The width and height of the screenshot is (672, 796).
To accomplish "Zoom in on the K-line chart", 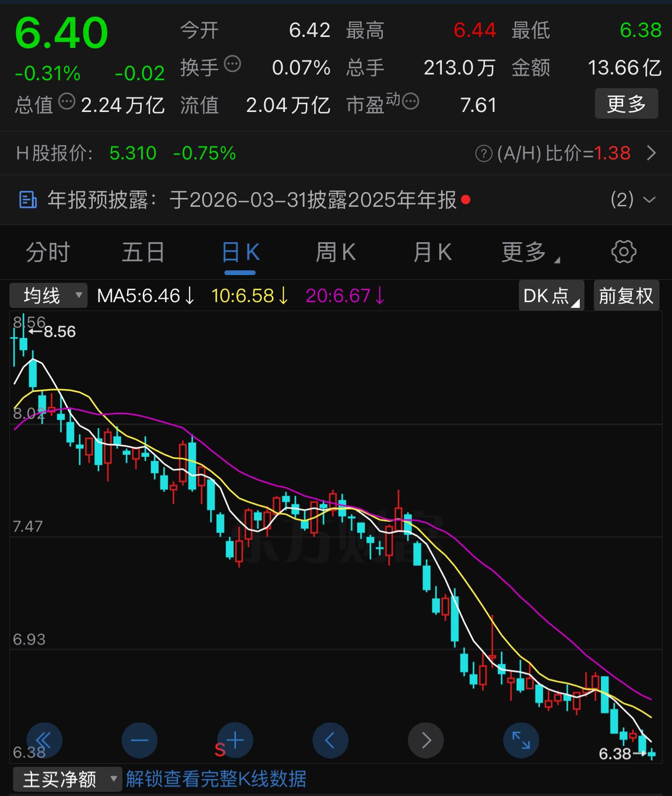I will tap(234, 740).
